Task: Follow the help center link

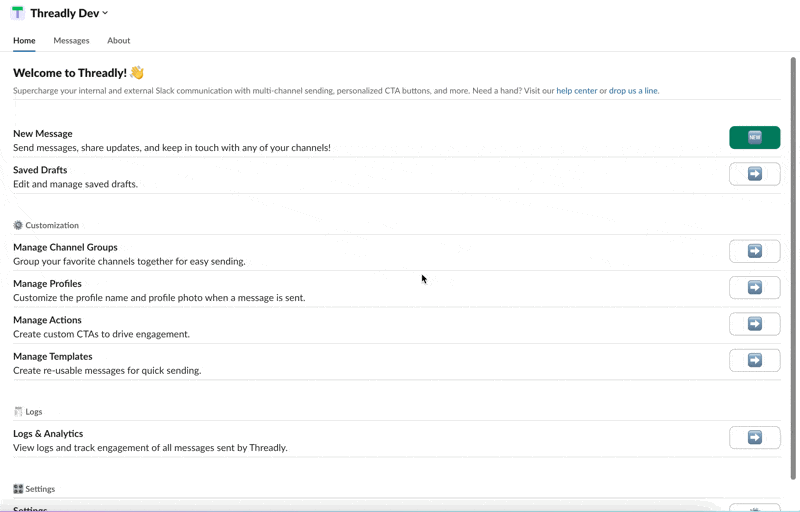Action: click(577, 91)
